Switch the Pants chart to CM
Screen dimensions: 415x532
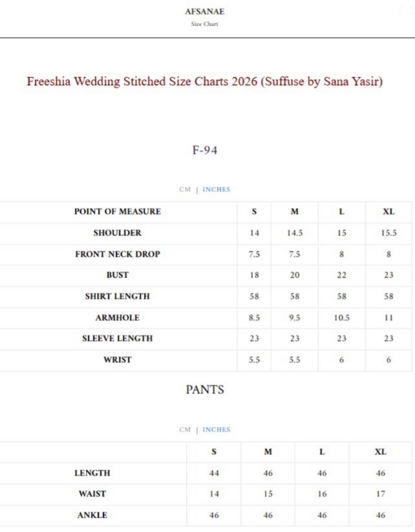coord(185,429)
